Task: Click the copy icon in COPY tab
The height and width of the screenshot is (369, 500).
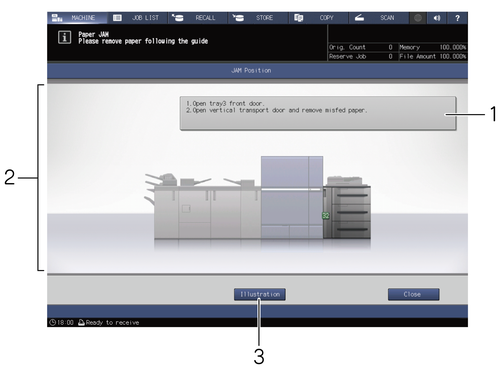Action: point(298,18)
